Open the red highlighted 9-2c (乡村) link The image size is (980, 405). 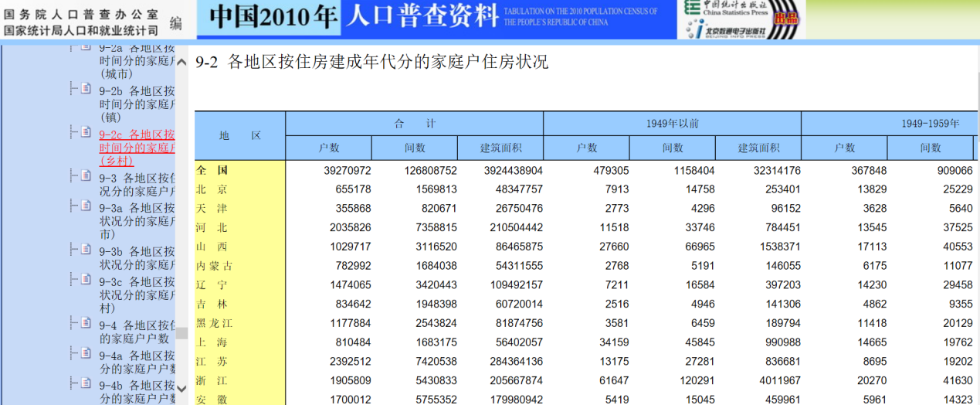137,147
